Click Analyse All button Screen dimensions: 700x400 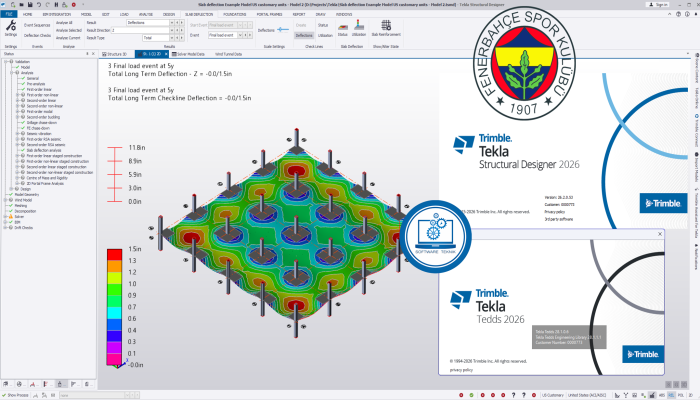pyautogui.click(x=64, y=22)
